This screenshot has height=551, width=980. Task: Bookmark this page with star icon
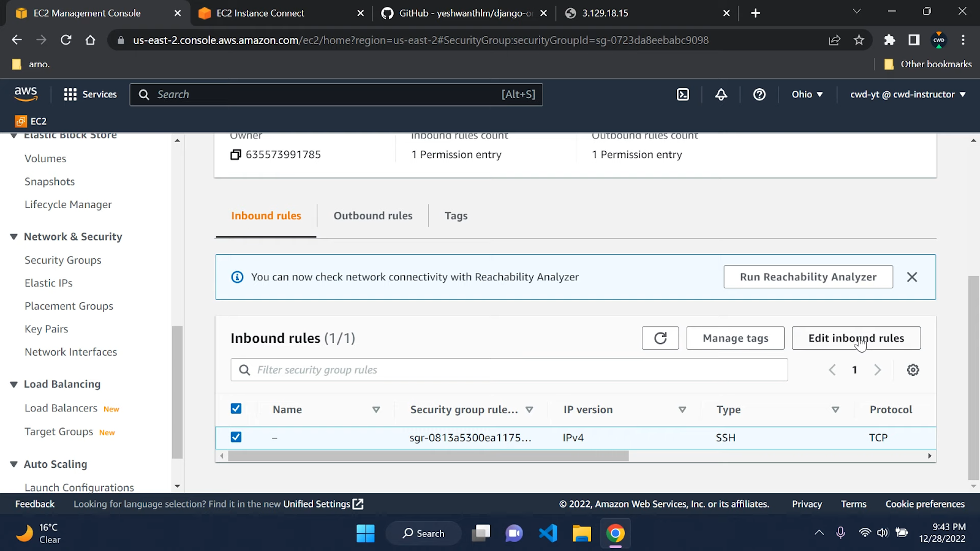859,40
